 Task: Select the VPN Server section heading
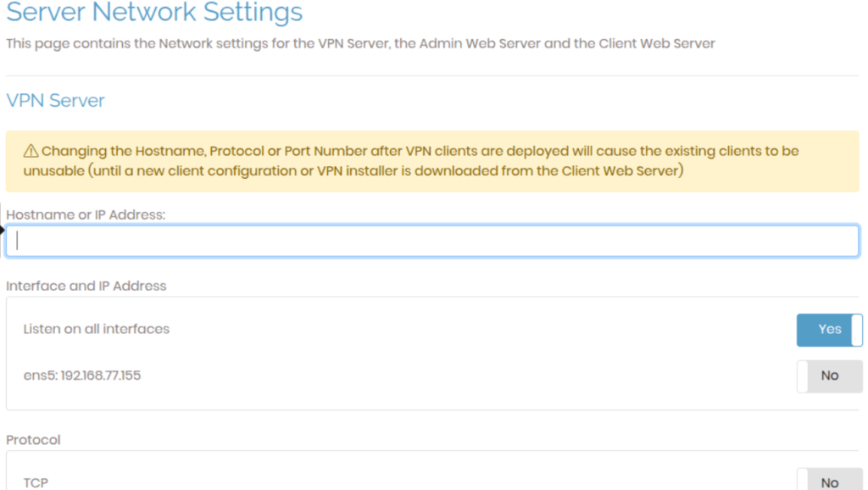coord(55,101)
